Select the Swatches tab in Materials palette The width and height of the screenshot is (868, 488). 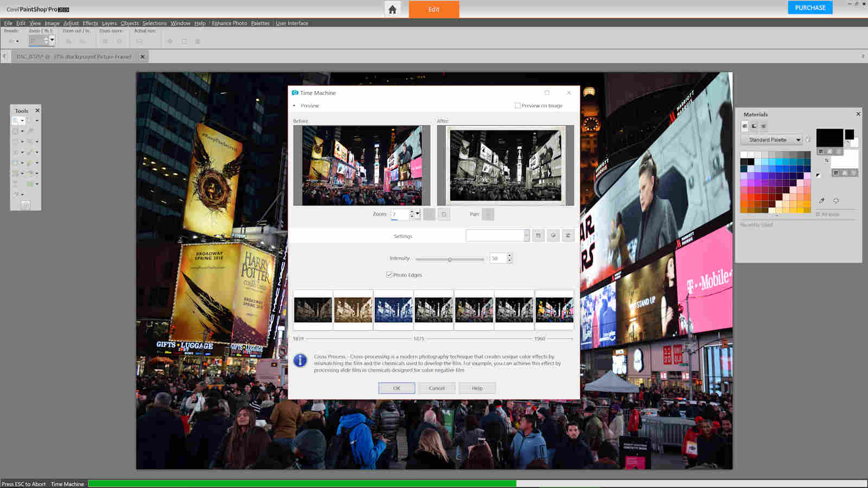[745, 126]
